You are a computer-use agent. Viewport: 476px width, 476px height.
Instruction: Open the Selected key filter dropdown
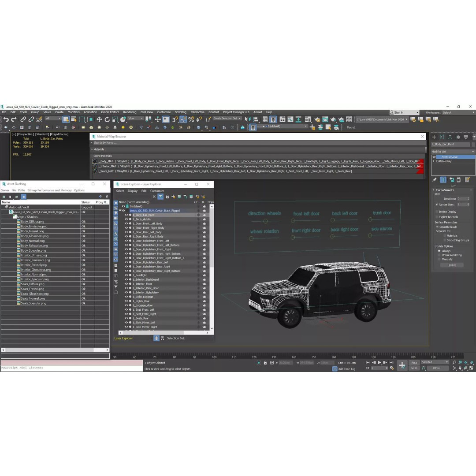(x=435, y=362)
